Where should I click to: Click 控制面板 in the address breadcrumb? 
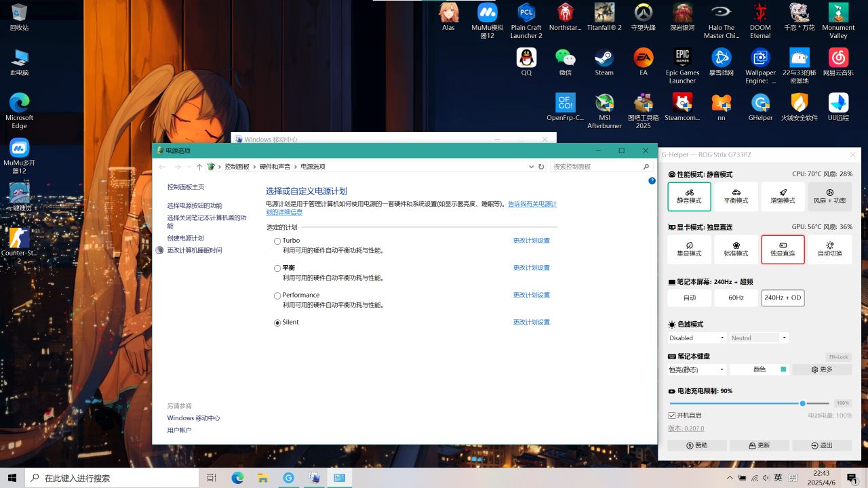pyautogui.click(x=237, y=167)
